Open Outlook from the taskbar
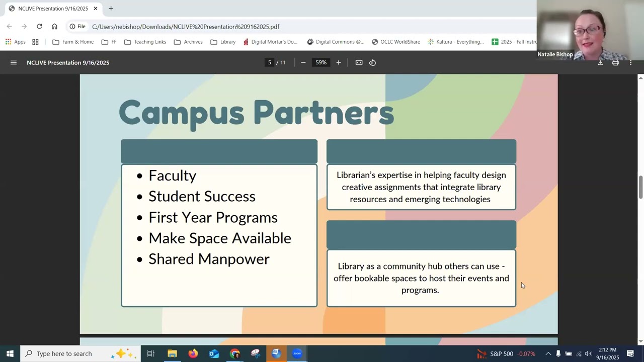This screenshot has height=362, width=644. (x=214, y=353)
